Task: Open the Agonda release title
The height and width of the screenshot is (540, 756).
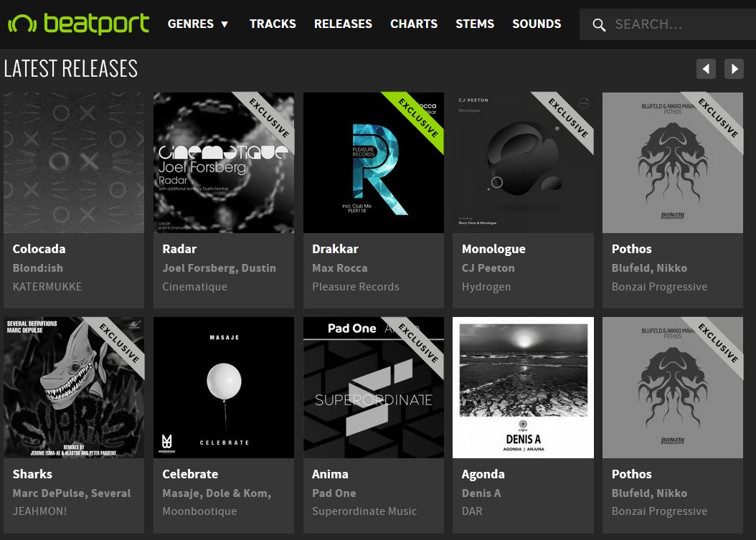Action: 483,475
